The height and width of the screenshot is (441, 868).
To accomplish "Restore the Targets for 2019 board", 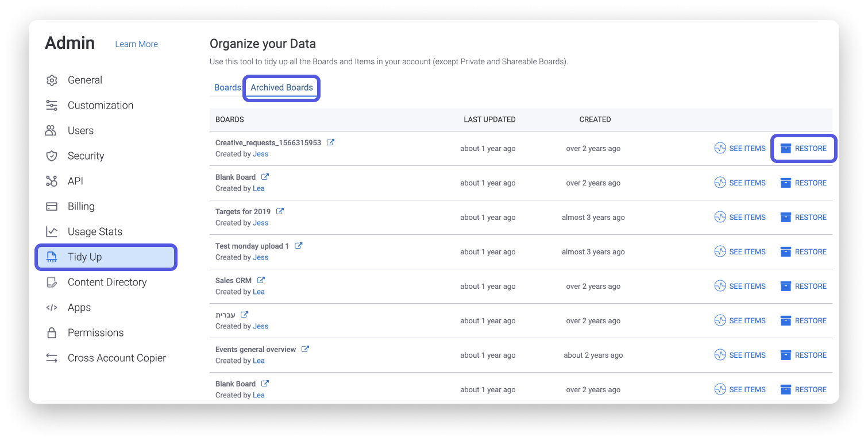I will pyautogui.click(x=803, y=217).
